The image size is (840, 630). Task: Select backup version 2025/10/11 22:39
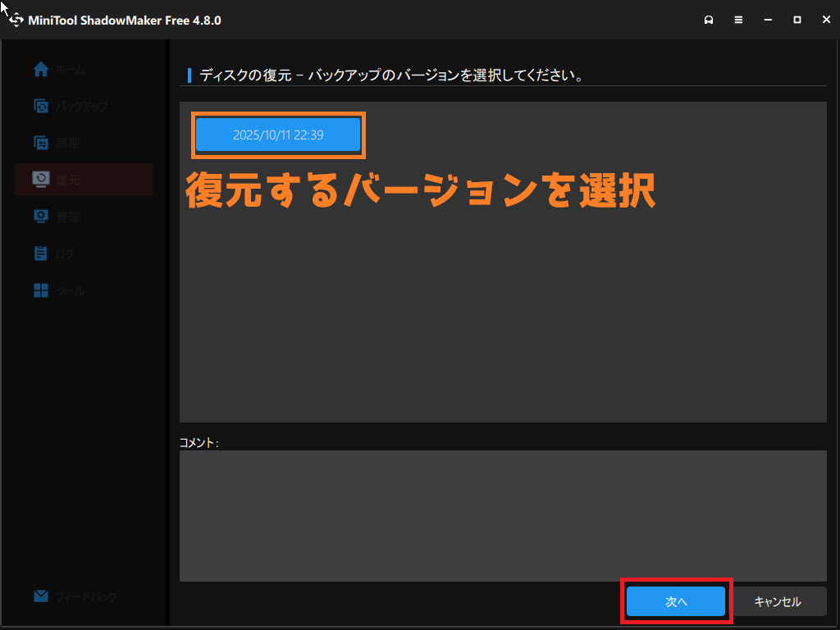pyautogui.click(x=278, y=135)
